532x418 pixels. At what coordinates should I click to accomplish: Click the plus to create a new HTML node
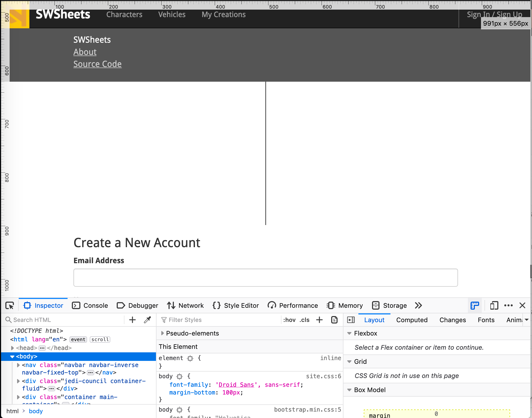pos(132,320)
